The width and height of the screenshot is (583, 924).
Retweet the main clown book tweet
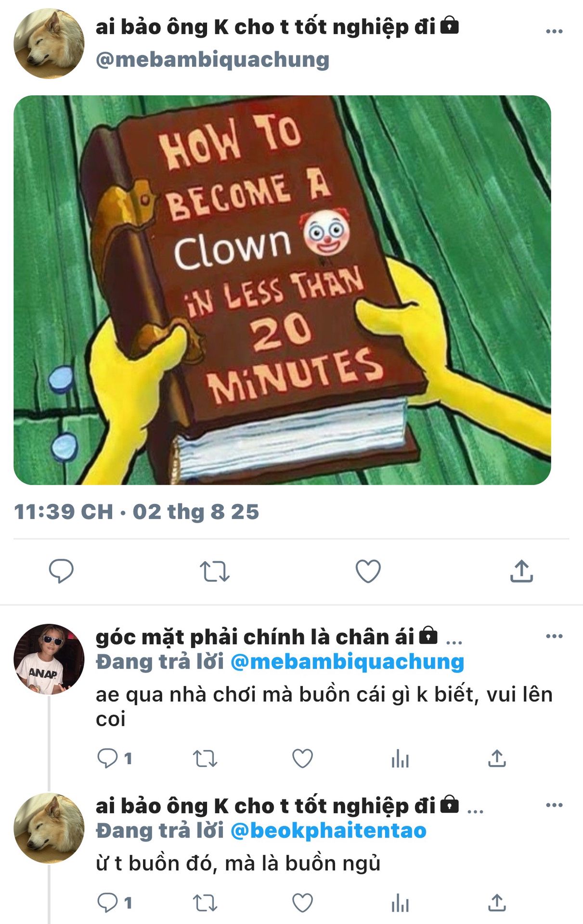point(215,571)
